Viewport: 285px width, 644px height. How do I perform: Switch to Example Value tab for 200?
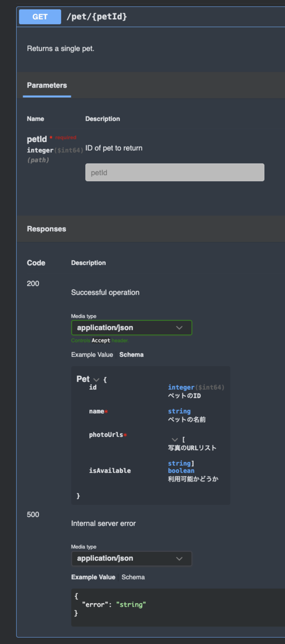tap(92, 355)
